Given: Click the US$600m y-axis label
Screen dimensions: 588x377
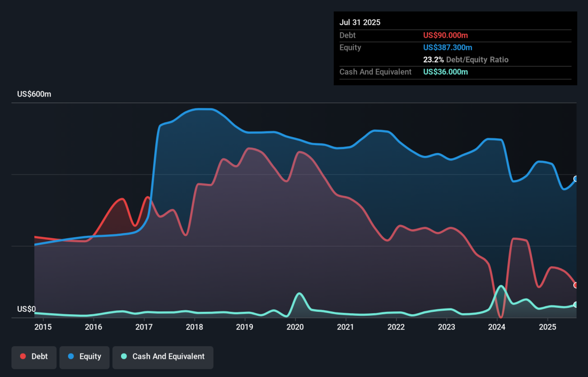Looking at the screenshot, I should coord(34,94).
